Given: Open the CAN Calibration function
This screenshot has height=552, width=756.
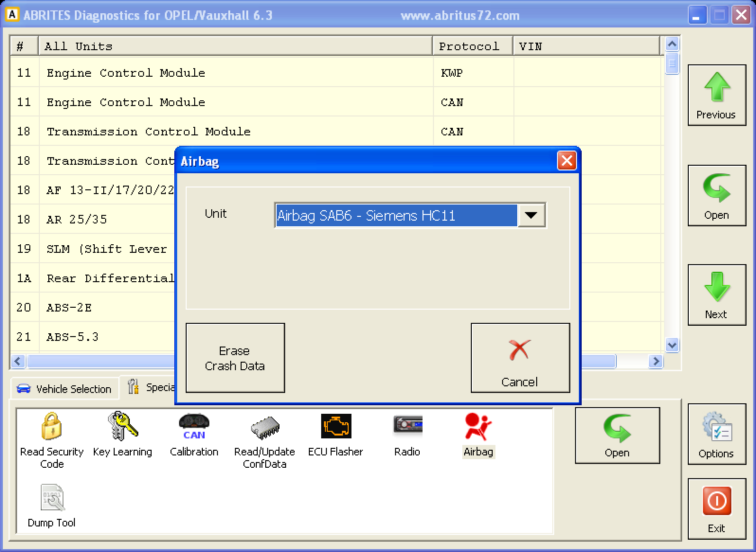Looking at the screenshot, I should (194, 434).
